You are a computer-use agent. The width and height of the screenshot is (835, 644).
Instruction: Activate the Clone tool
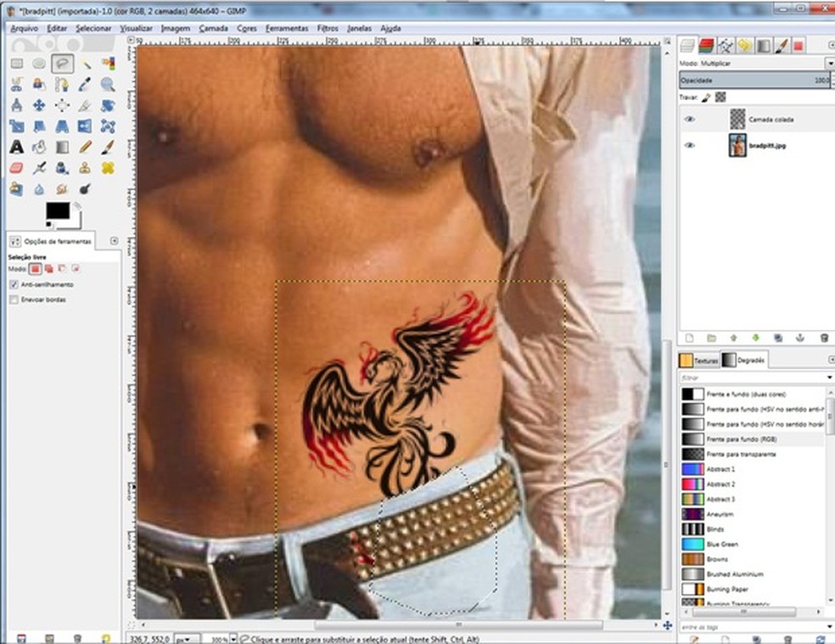click(84, 166)
